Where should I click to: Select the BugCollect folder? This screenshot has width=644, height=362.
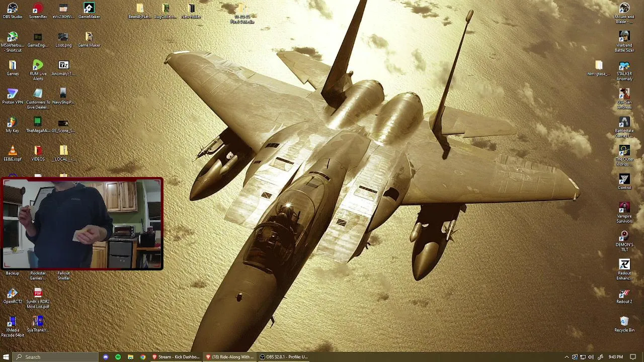166,11
